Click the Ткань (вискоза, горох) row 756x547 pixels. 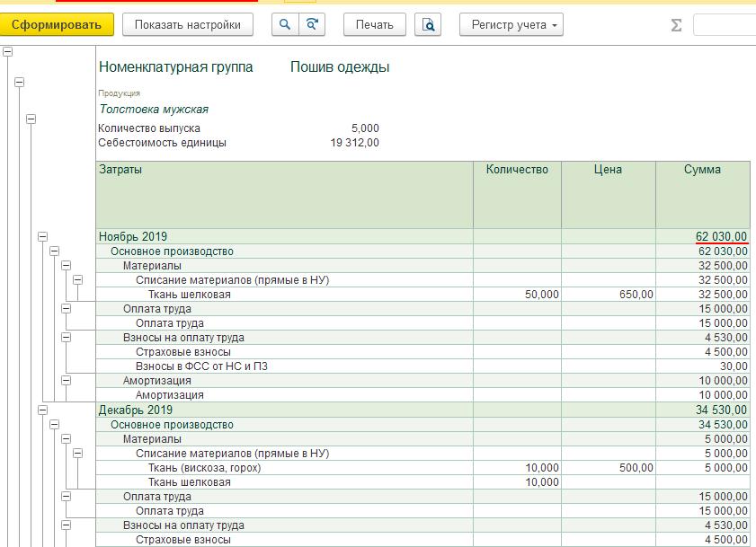422,467
